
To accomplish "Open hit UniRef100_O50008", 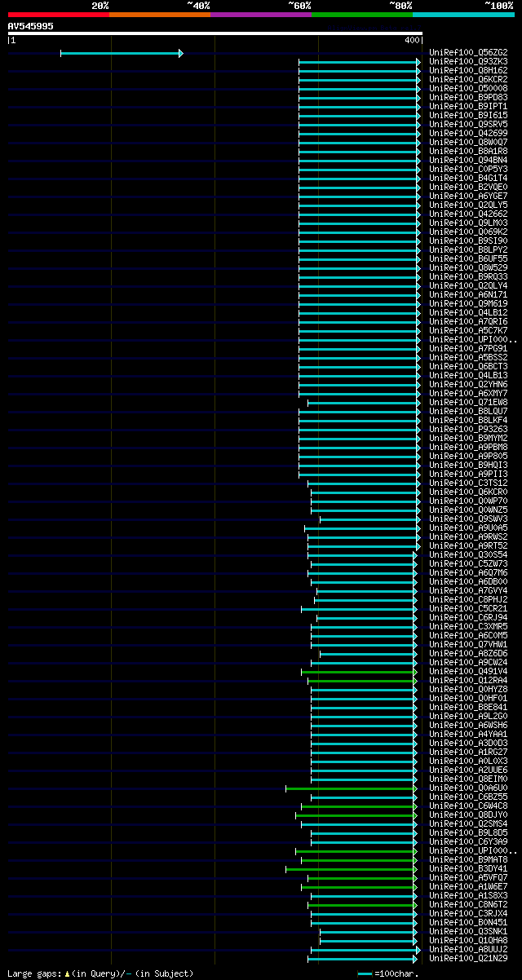I will [468, 89].
